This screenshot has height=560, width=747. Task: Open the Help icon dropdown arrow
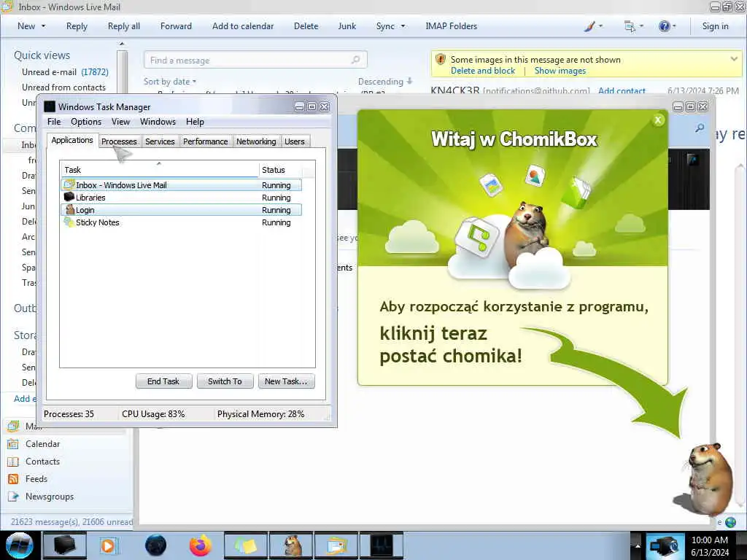(673, 26)
